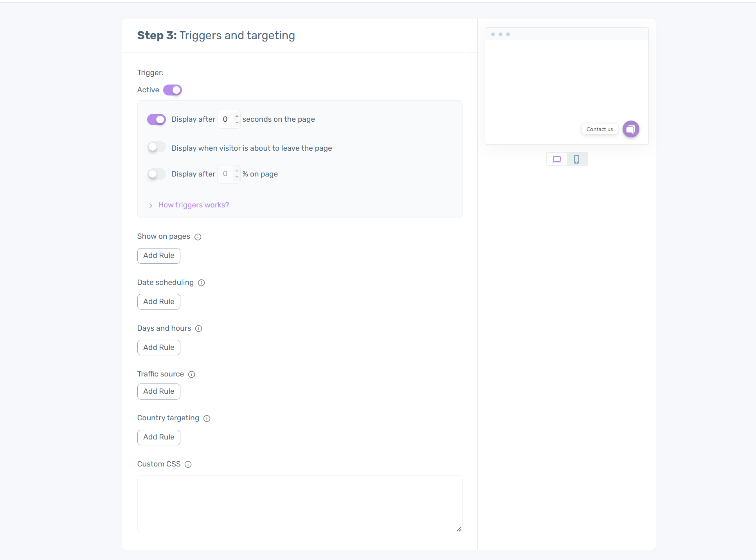Screen dimensions: 756x560
Task: Add Rule for Traffic source
Action: pos(158,391)
